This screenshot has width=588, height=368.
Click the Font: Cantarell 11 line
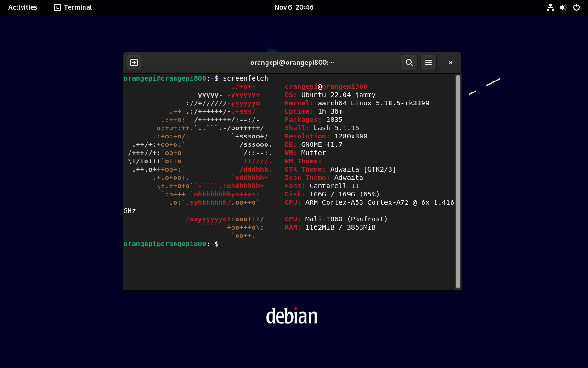322,186
